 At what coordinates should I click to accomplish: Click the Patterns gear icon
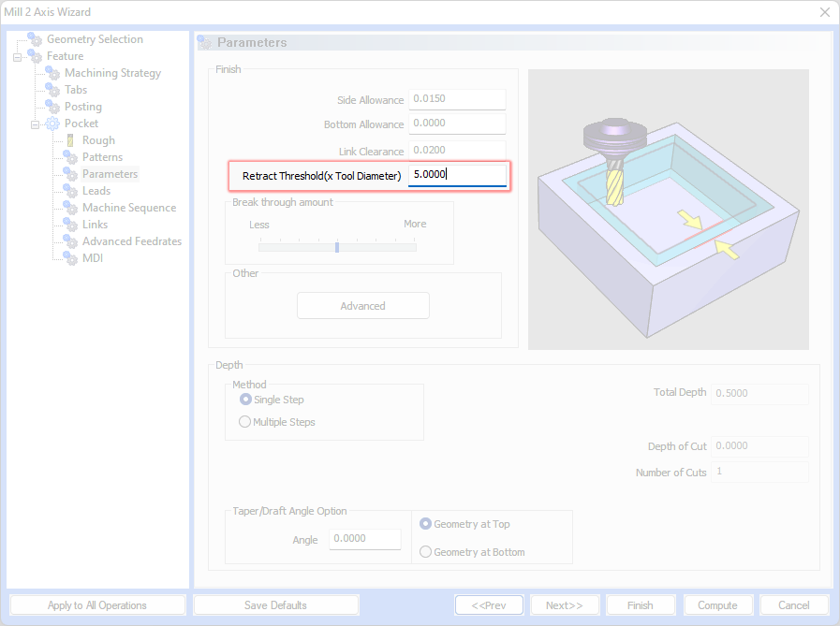[x=70, y=157]
